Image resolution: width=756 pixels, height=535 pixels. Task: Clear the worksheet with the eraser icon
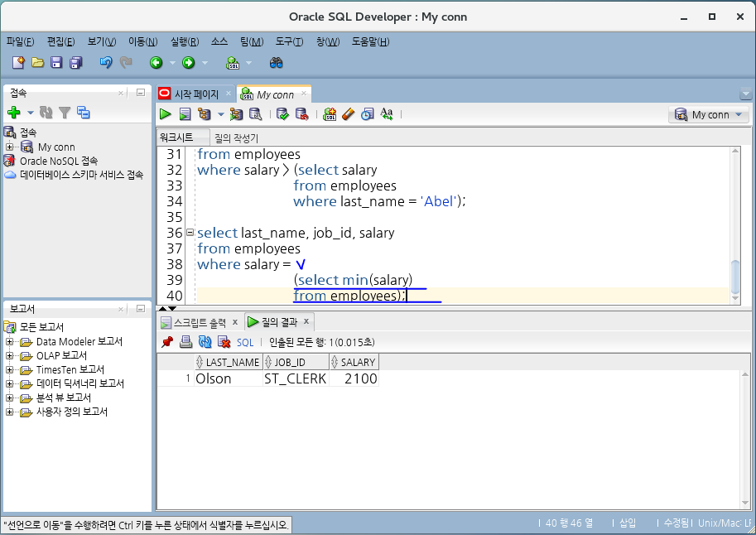[348, 113]
